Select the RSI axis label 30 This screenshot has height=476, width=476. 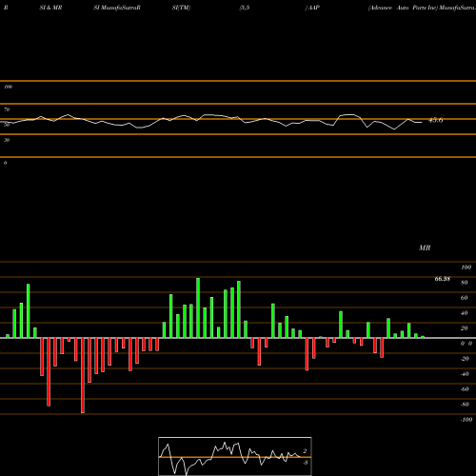(7, 140)
